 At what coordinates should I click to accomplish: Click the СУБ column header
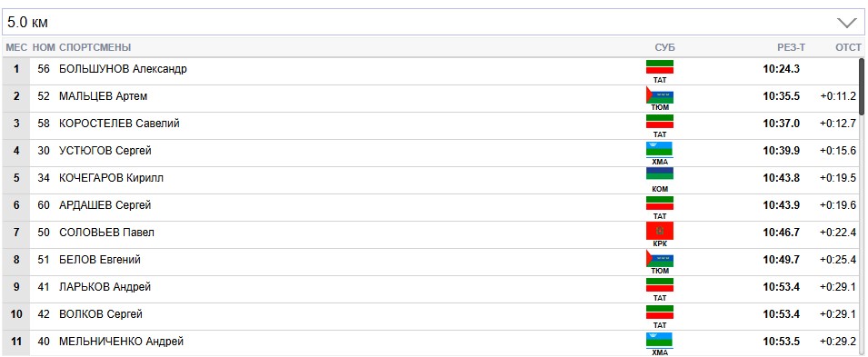coord(664,47)
